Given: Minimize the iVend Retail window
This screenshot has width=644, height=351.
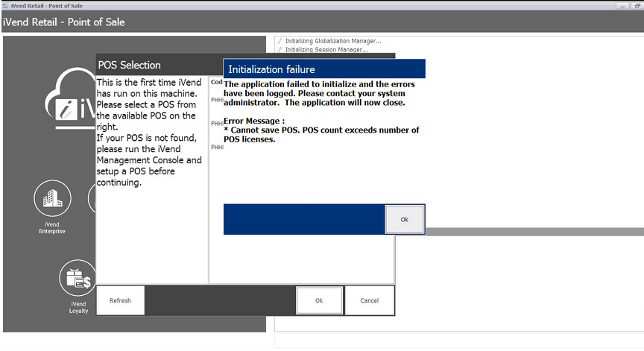Looking at the screenshot, I should [x=622, y=5].
